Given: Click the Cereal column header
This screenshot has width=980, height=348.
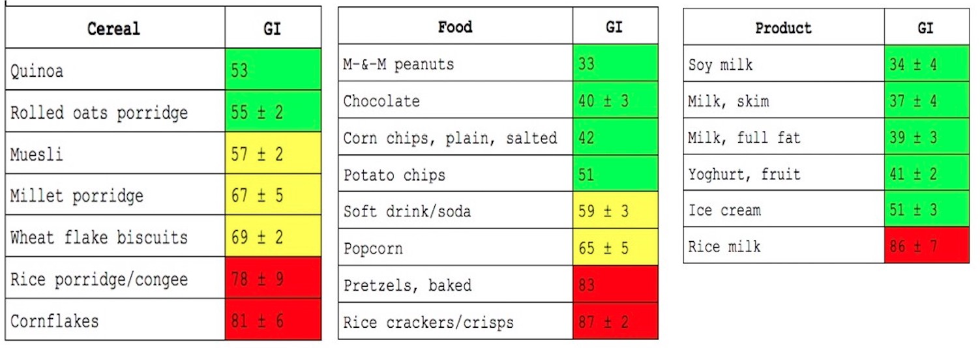Looking at the screenshot, I should click(114, 29).
